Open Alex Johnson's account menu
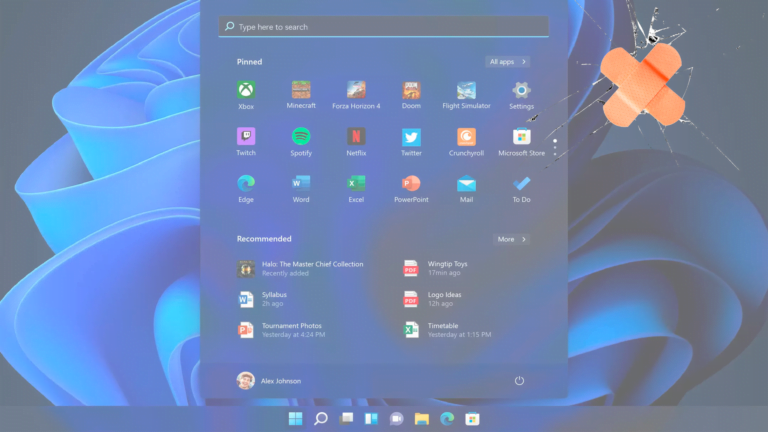 tap(268, 381)
